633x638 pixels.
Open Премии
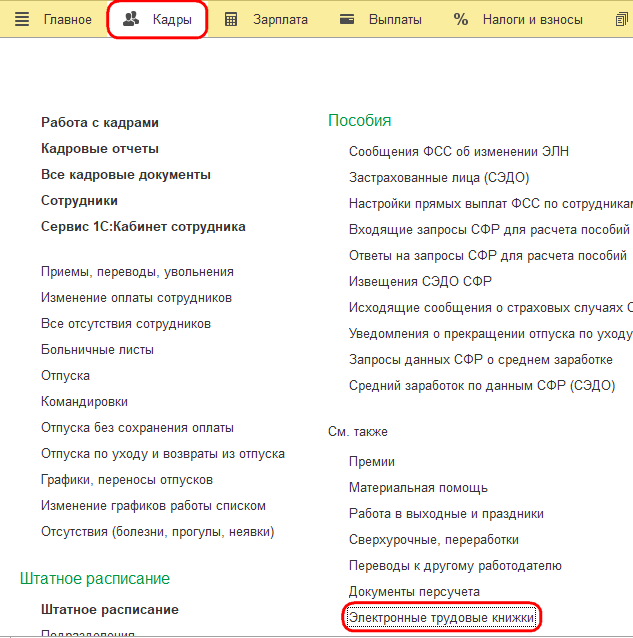pos(372,462)
